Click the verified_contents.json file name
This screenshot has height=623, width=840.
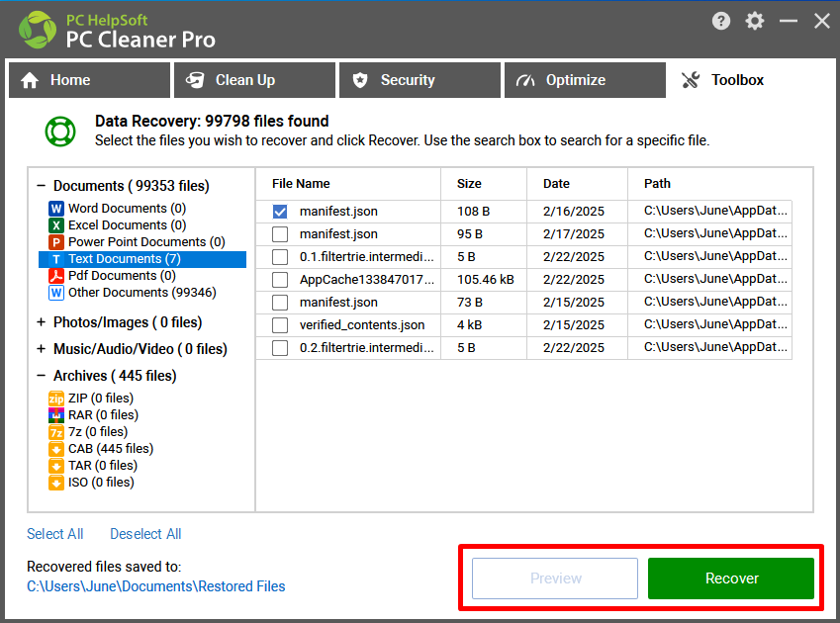click(362, 325)
